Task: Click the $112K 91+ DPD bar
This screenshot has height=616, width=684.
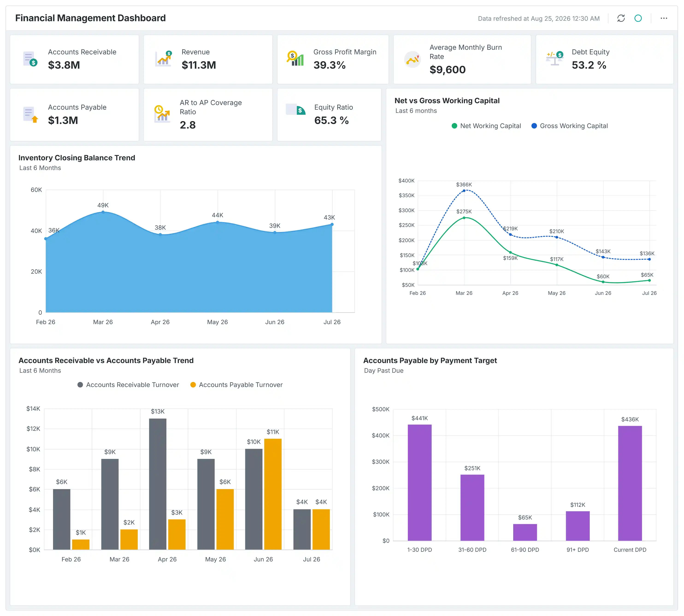Action: pos(578,526)
